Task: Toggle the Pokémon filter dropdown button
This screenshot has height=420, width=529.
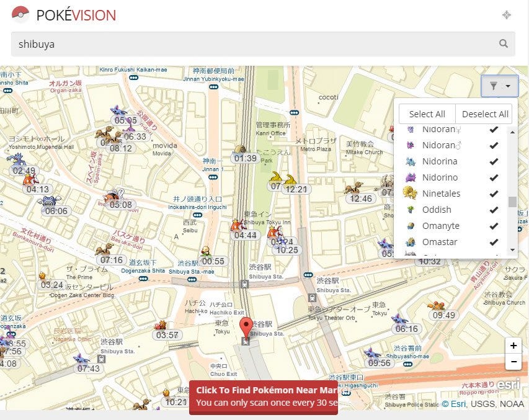Action: [x=500, y=86]
